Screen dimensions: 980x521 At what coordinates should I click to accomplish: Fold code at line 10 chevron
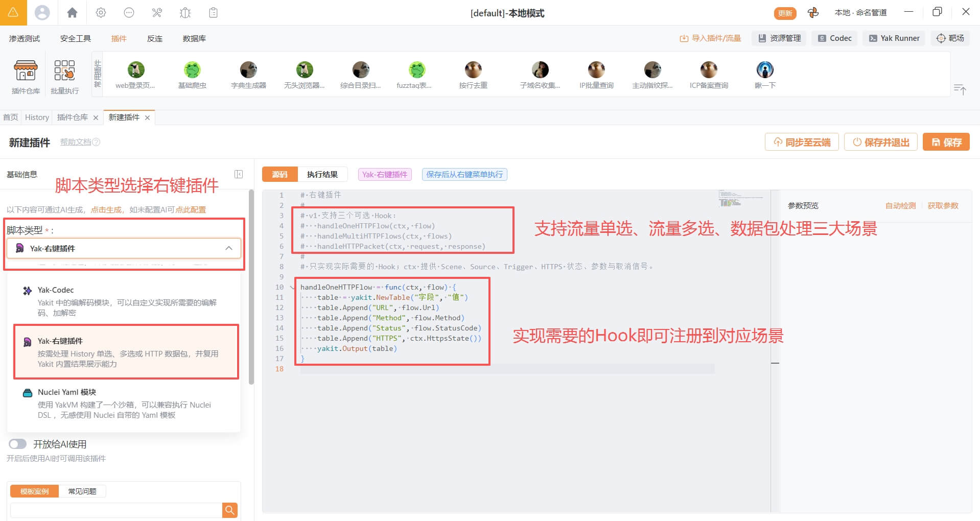[292, 287]
